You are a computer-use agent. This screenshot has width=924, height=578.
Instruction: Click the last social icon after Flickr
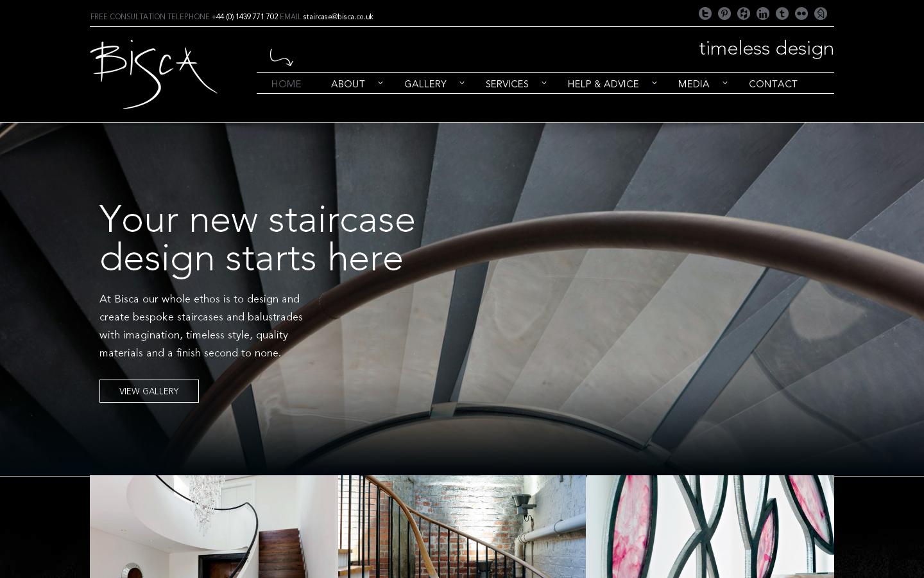821,13
